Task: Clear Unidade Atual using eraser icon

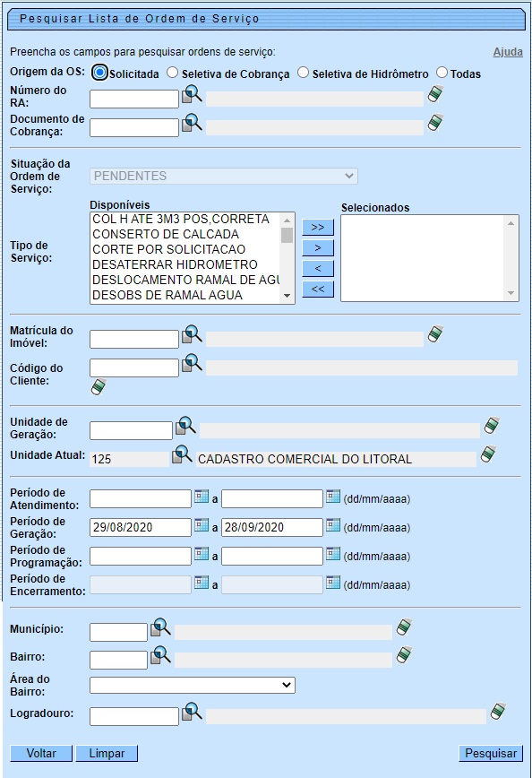Action: coord(488,454)
